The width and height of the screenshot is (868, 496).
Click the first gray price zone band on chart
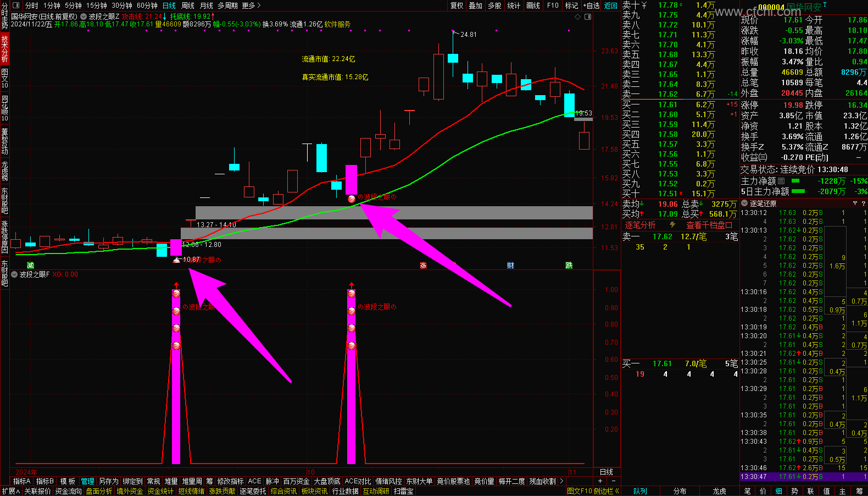tap(394, 213)
